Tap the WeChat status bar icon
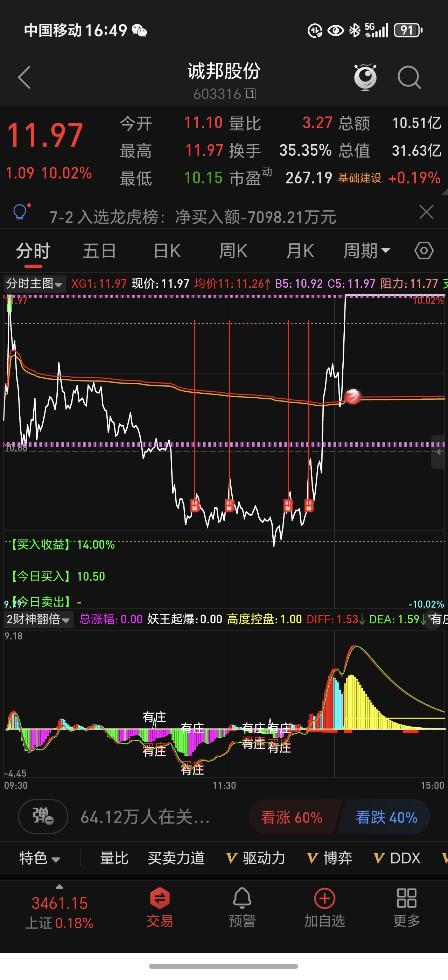The image size is (448, 980). click(x=139, y=30)
